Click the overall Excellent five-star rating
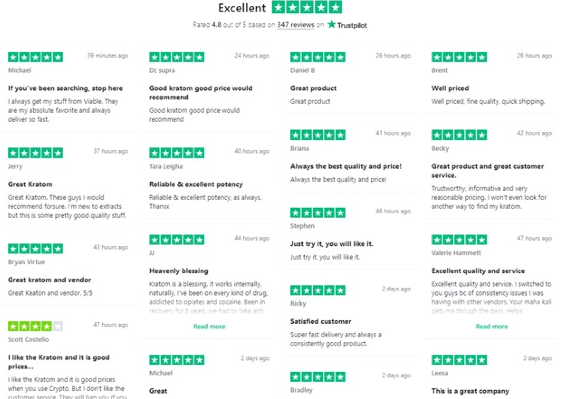This screenshot has height=399, width=561. [307, 7]
